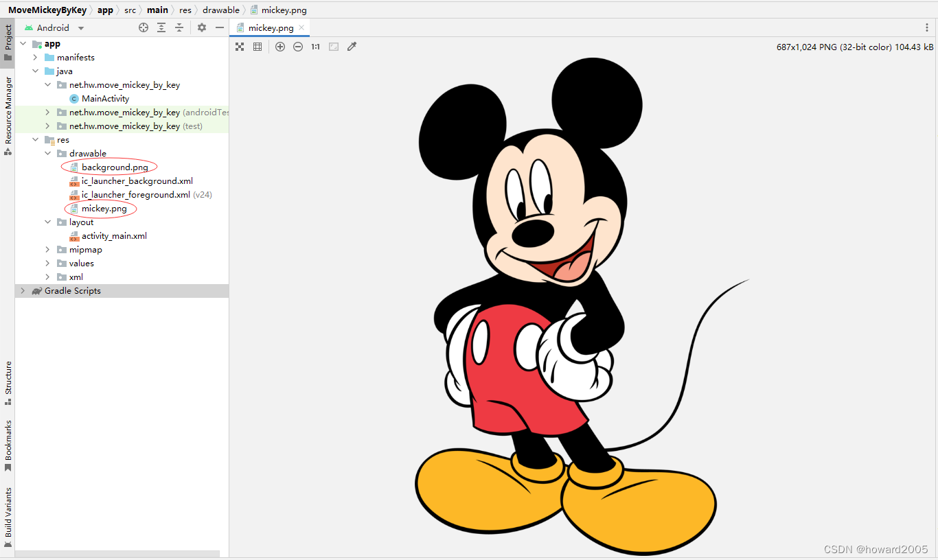
Task: Hide the Project tool window
Action: [x=220, y=27]
